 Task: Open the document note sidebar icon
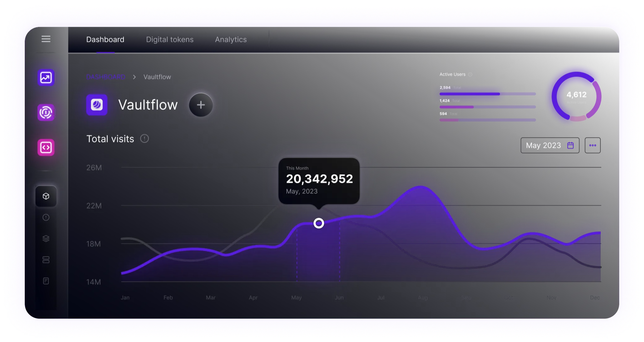(x=46, y=281)
